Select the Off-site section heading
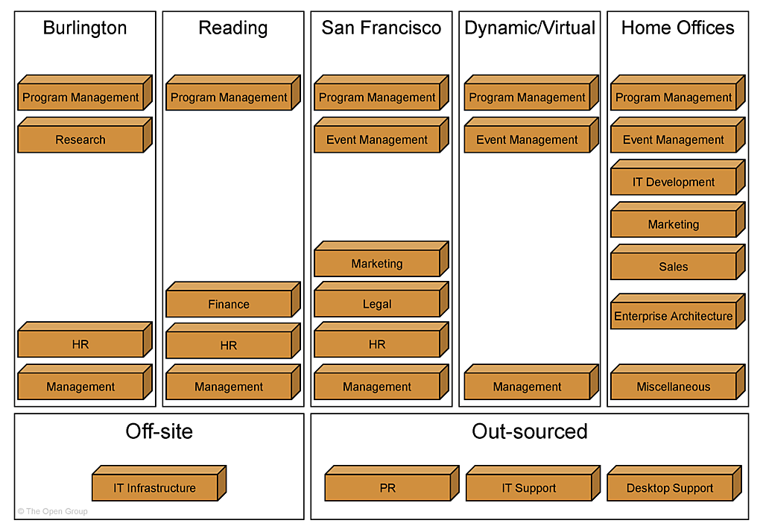Image resolution: width=763 pixels, height=532 pixels. click(159, 431)
